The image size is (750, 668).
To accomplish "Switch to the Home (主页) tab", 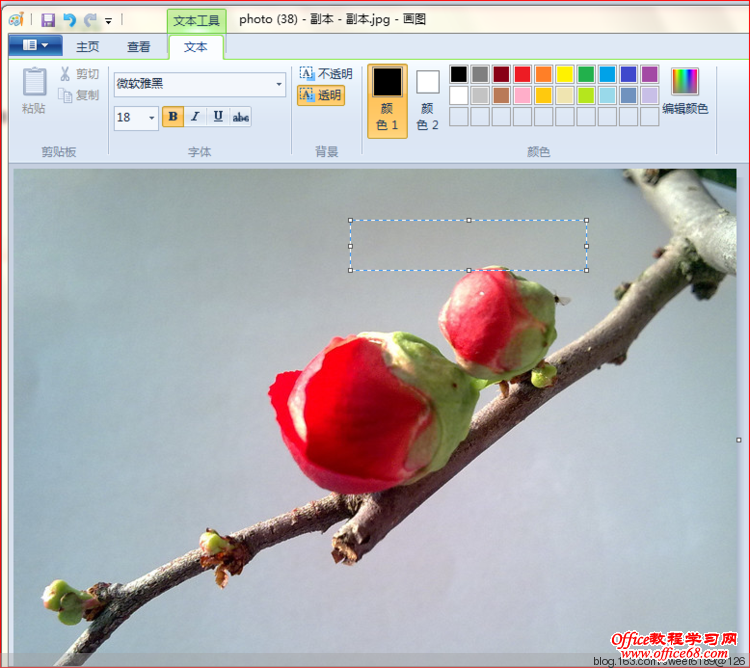I will [x=88, y=47].
